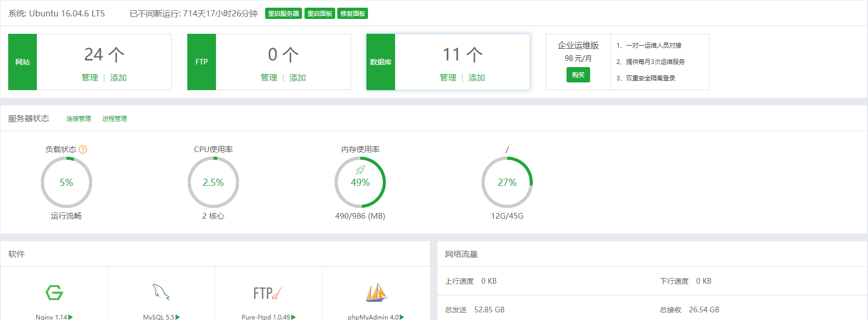Click the Nginx 1.14 label

pyautogui.click(x=51, y=317)
